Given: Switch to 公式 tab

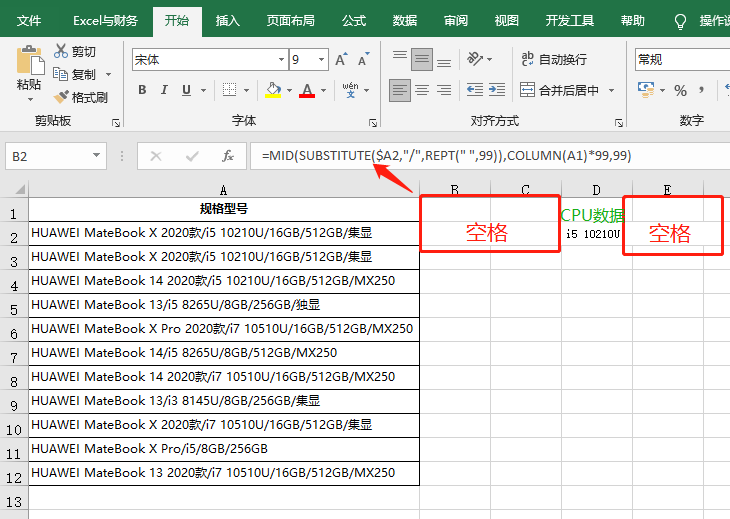Looking at the screenshot, I should [x=354, y=20].
